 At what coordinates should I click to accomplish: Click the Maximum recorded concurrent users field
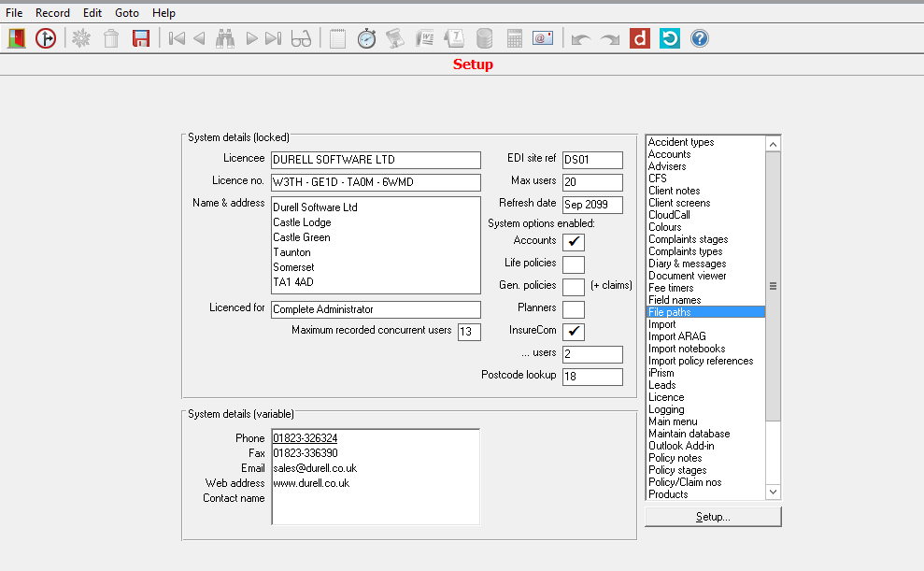click(x=469, y=332)
